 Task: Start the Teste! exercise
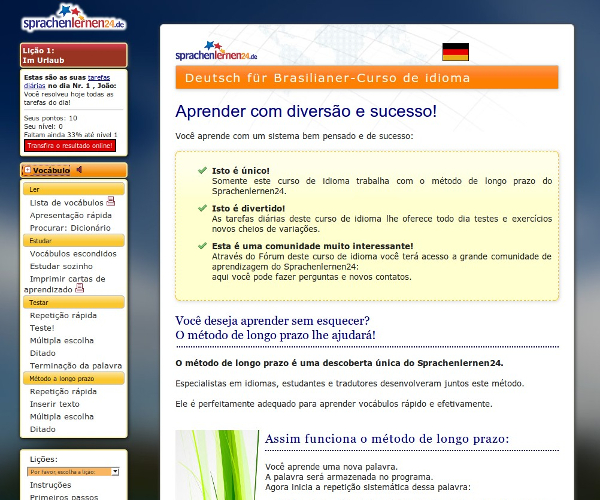pos(42,328)
